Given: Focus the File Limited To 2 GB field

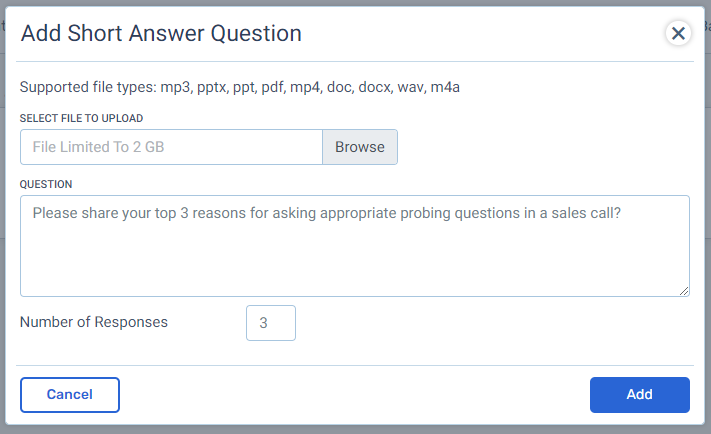Looking at the screenshot, I should [171, 147].
